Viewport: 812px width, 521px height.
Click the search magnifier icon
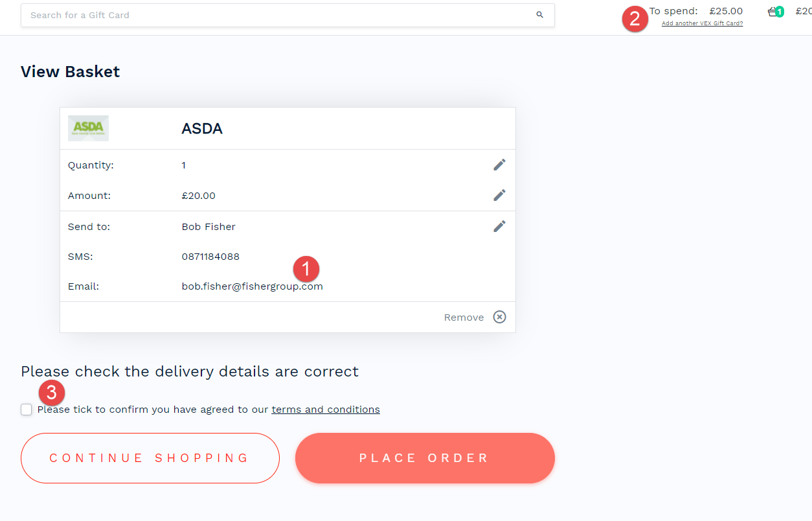[x=540, y=15]
